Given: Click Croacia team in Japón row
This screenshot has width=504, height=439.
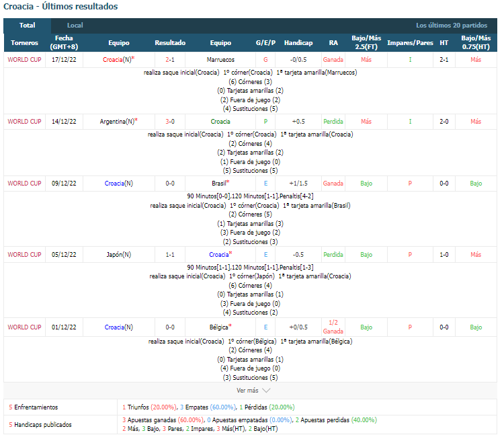Looking at the screenshot, I should [x=220, y=255].
